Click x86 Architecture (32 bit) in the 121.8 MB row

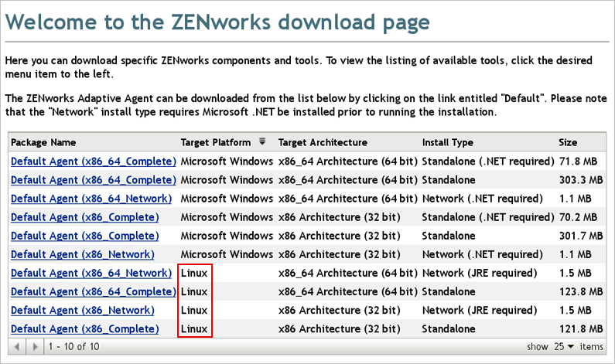pyautogui.click(x=340, y=328)
